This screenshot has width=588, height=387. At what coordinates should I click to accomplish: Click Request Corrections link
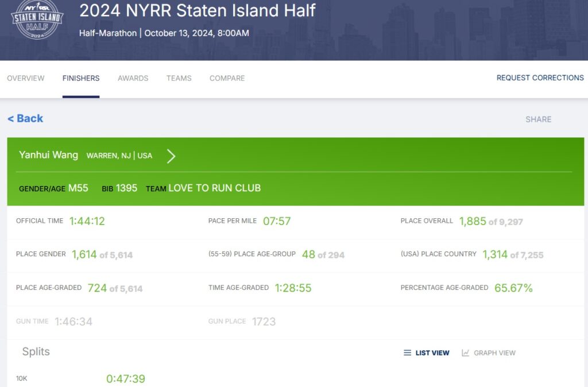540,78
